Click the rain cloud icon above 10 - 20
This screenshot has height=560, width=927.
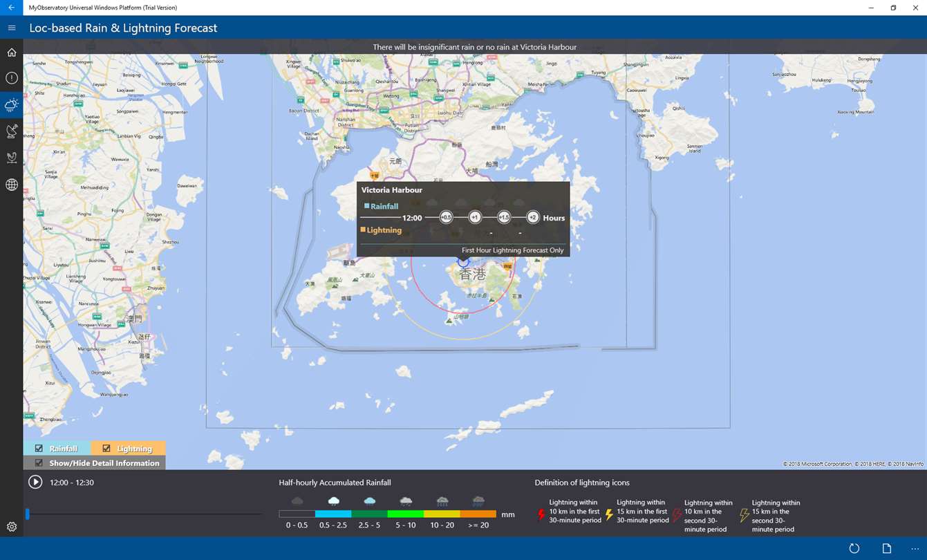click(442, 501)
